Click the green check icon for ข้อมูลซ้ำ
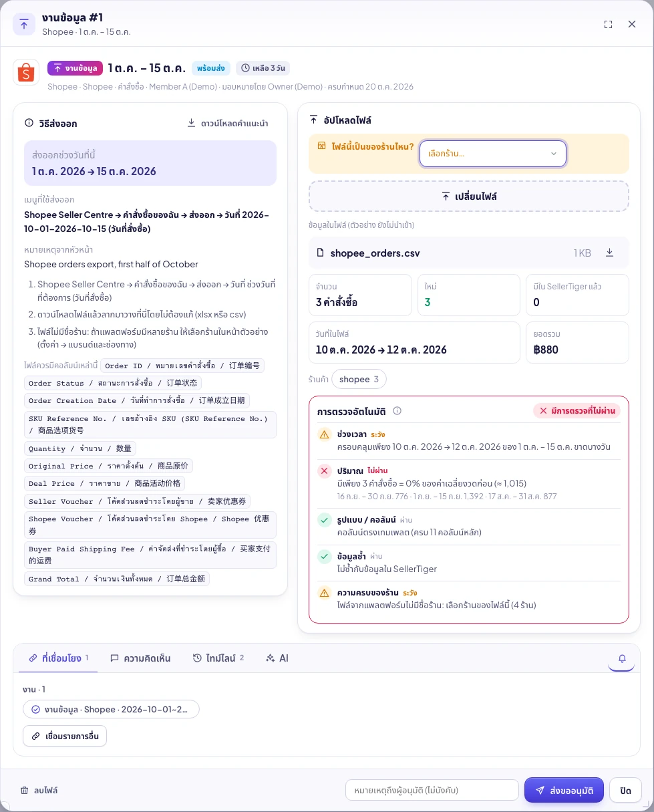 [325, 556]
